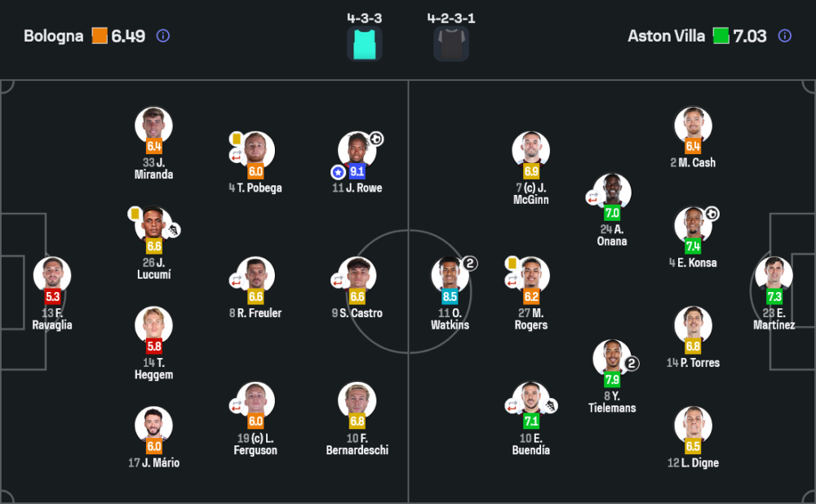The image size is (816, 504).
Task: Click the substitution icon on A. Onana
Action: pos(593,197)
